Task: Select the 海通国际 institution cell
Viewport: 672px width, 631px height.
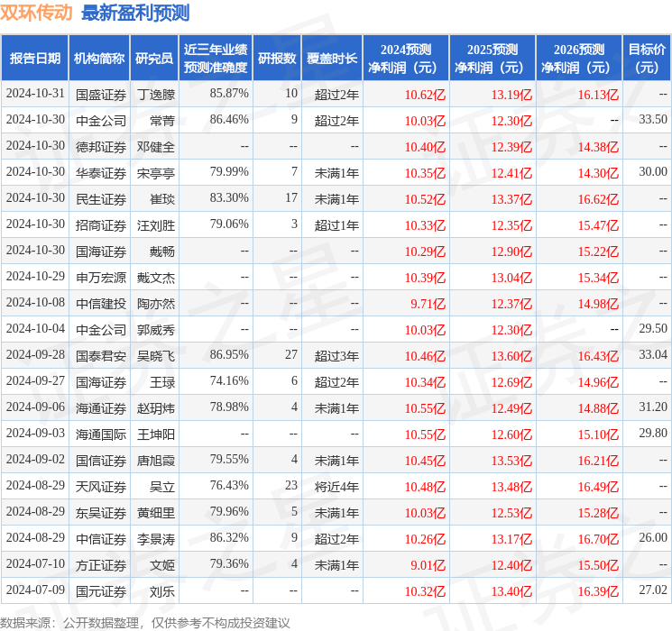Action: pyautogui.click(x=101, y=434)
